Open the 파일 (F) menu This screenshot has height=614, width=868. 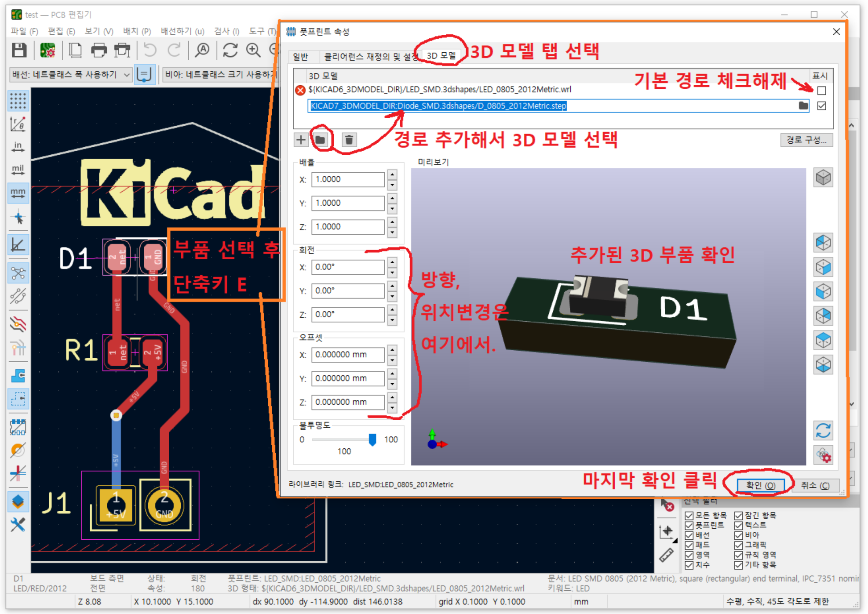tap(24, 31)
